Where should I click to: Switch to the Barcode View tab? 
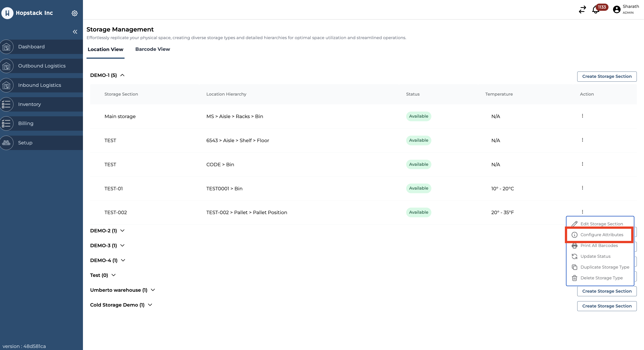tap(152, 49)
